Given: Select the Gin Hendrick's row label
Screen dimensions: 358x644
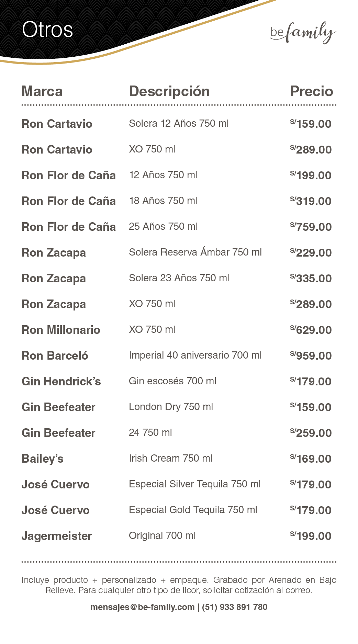Looking at the screenshot, I should tap(61, 381).
